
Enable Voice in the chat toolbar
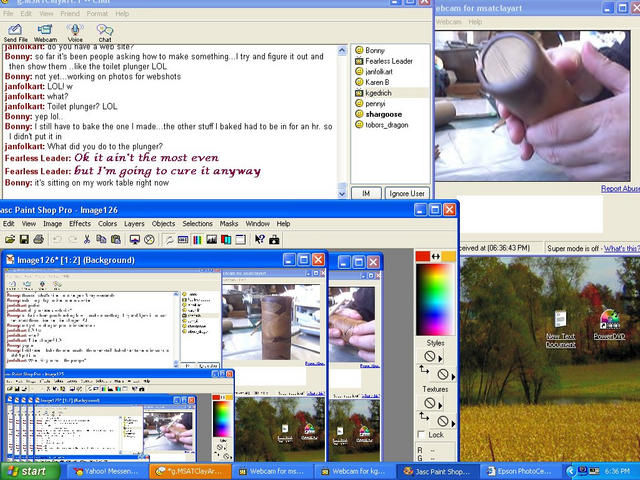tap(75, 33)
